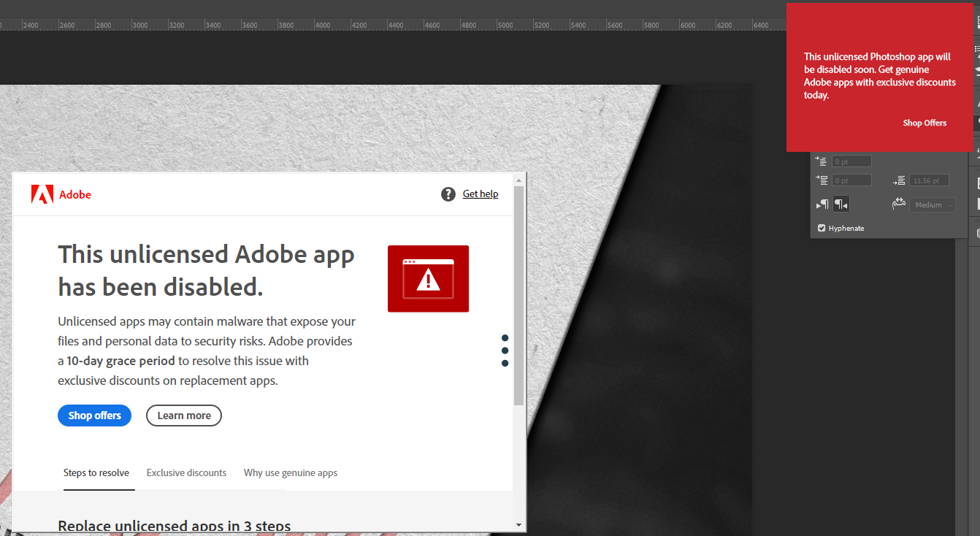The height and width of the screenshot is (536, 980).
Task: Click the 'Adobe' wordmark text in dialog header
Action: (x=75, y=195)
